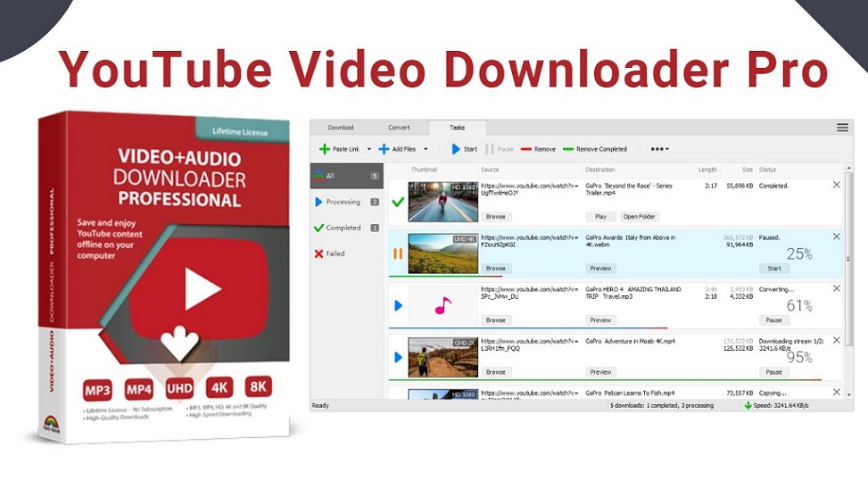Viewport: 868px width, 489px height.
Task: Click the YouTube play logo on box
Action: [x=199, y=288]
